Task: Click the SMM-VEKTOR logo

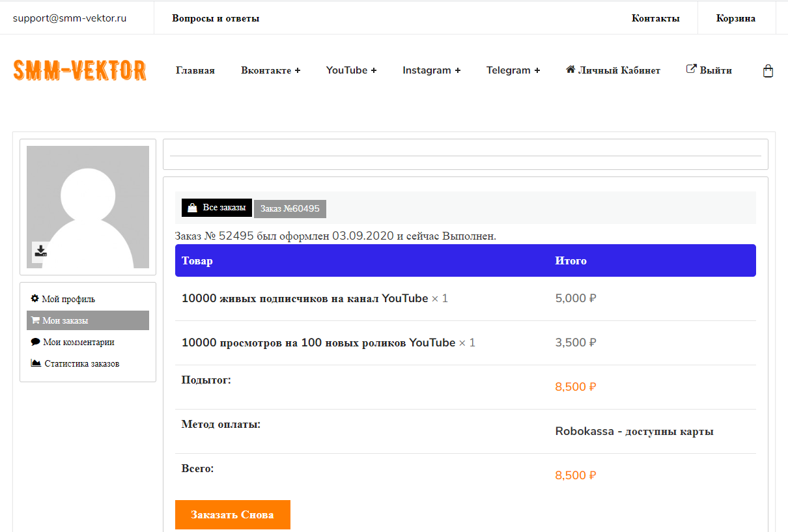Action: coord(79,70)
